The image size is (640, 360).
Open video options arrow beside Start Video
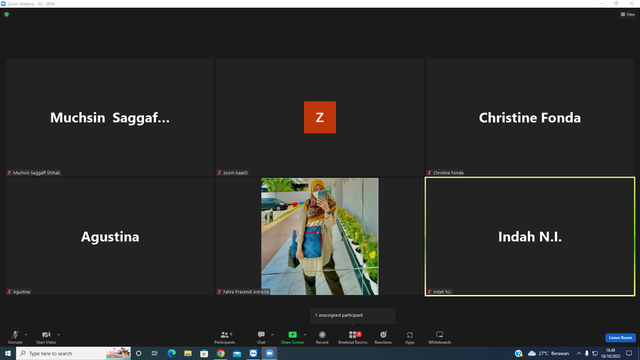tap(59, 335)
